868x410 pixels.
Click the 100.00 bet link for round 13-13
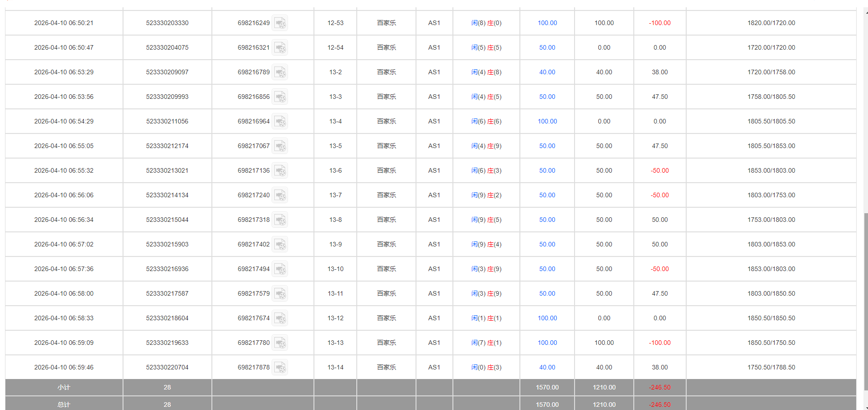(547, 343)
